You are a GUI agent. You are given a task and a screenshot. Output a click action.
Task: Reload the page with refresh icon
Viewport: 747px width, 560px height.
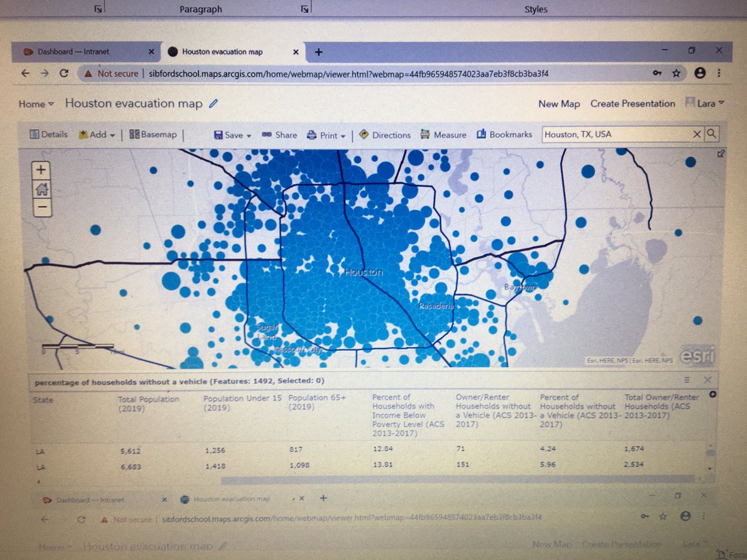63,73
